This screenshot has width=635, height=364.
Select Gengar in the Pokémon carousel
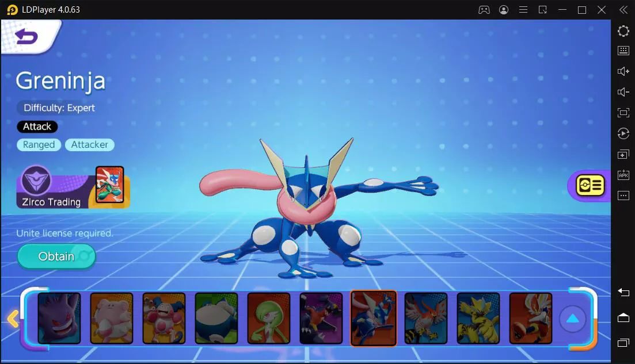(59, 319)
